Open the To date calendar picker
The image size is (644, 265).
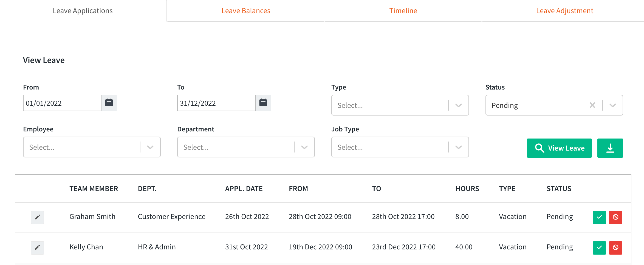263,103
